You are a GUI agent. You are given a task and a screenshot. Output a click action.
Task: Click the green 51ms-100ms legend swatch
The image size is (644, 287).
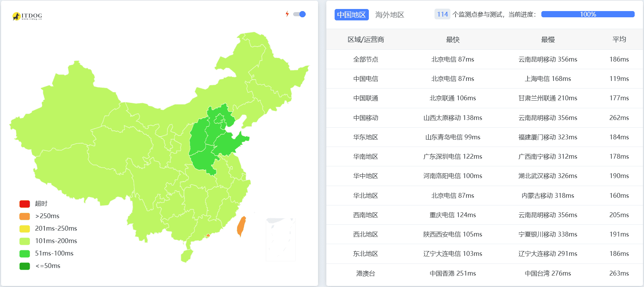pos(25,253)
